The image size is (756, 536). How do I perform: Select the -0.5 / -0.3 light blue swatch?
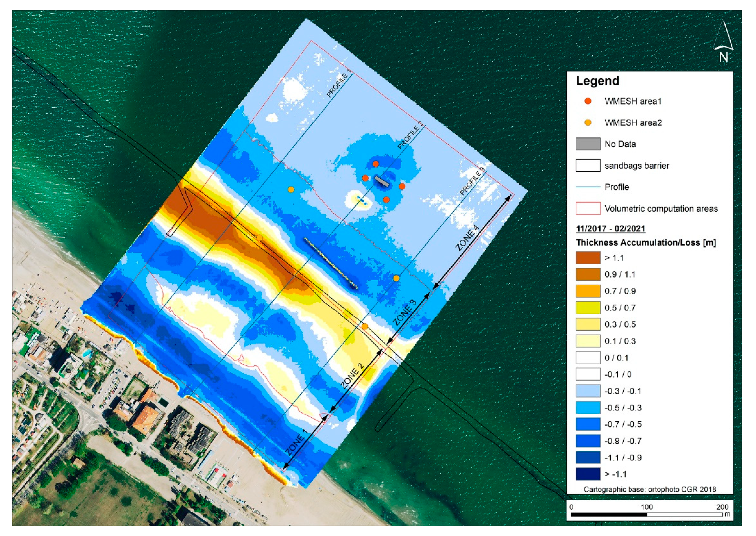pos(587,408)
